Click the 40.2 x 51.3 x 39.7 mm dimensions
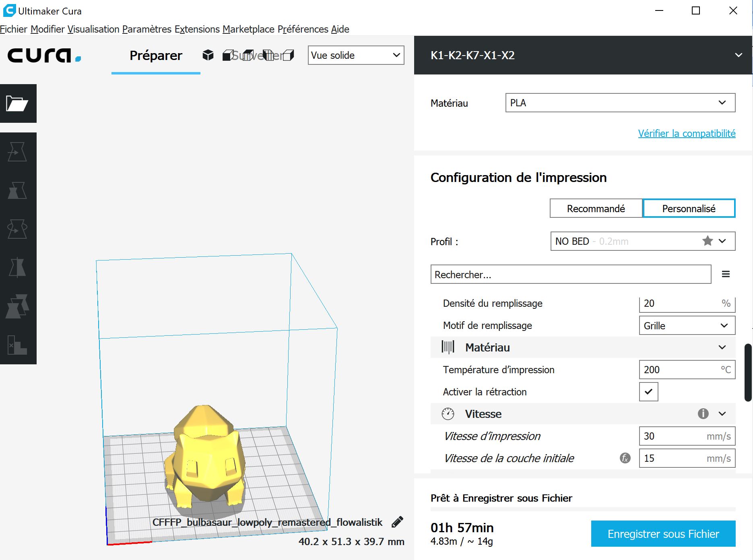The image size is (753, 560). click(x=351, y=541)
